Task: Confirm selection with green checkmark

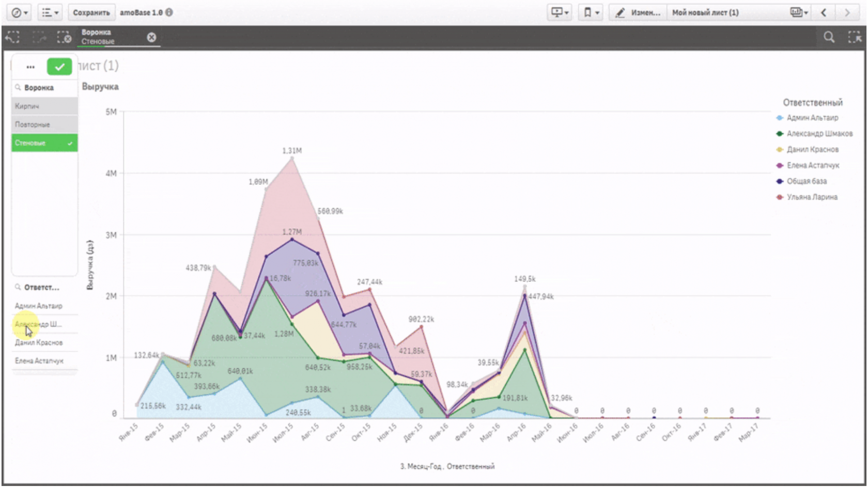Action: (x=59, y=67)
